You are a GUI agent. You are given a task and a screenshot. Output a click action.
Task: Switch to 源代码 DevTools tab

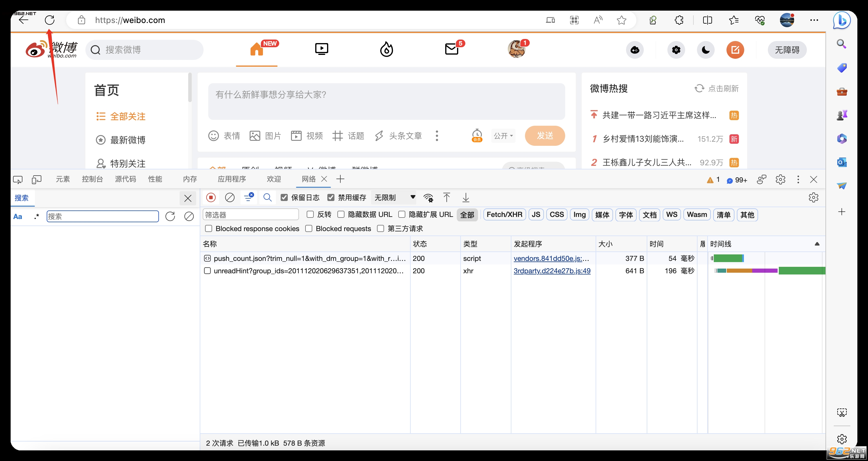(x=125, y=179)
